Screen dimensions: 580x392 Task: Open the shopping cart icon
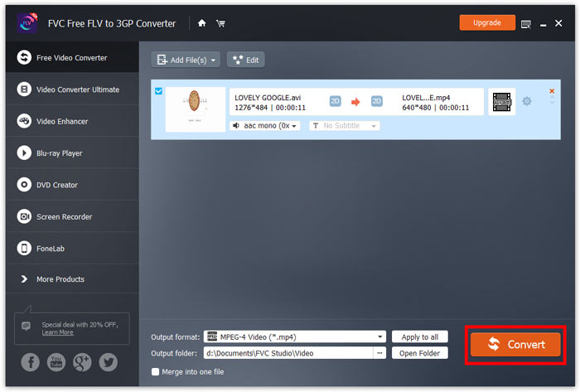click(x=221, y=23)
